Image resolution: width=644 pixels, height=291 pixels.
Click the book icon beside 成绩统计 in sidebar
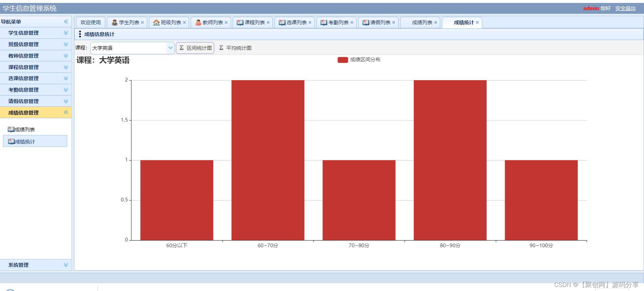click(x=11, y=141)
